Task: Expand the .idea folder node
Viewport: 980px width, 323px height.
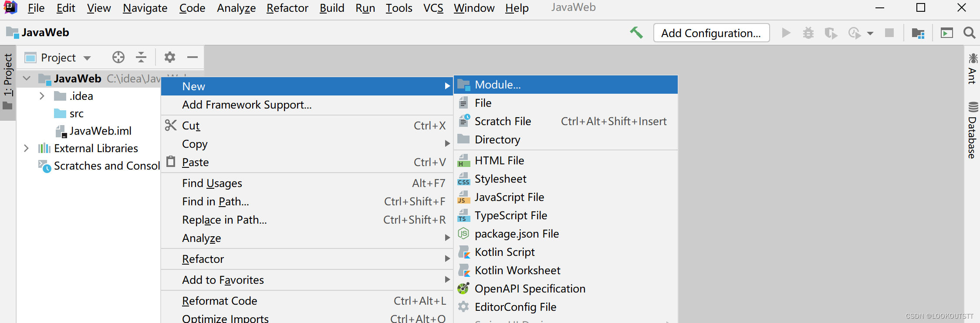Action: [x=42, y=96]
